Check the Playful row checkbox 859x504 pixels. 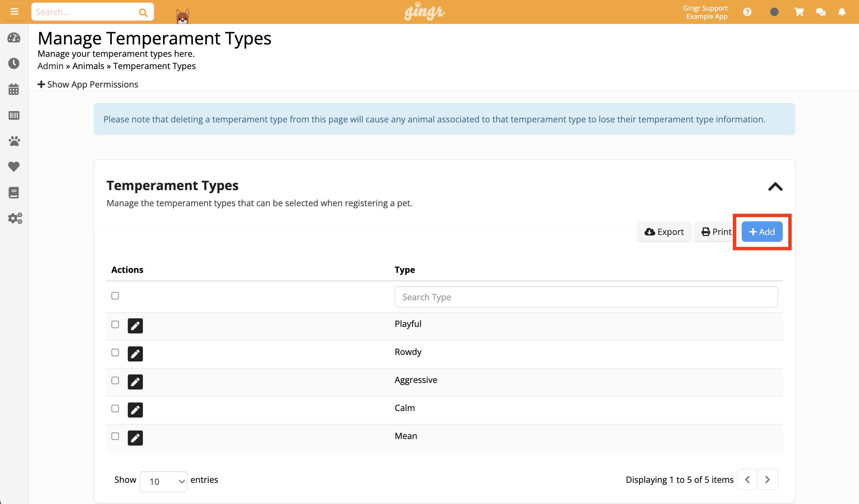point(115,324)
